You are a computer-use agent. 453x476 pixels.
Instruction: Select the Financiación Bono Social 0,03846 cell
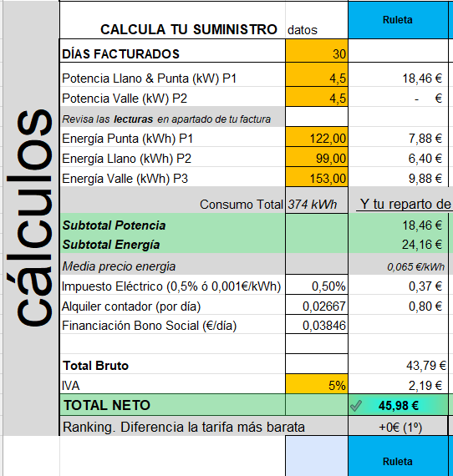[x=317, y=324]
